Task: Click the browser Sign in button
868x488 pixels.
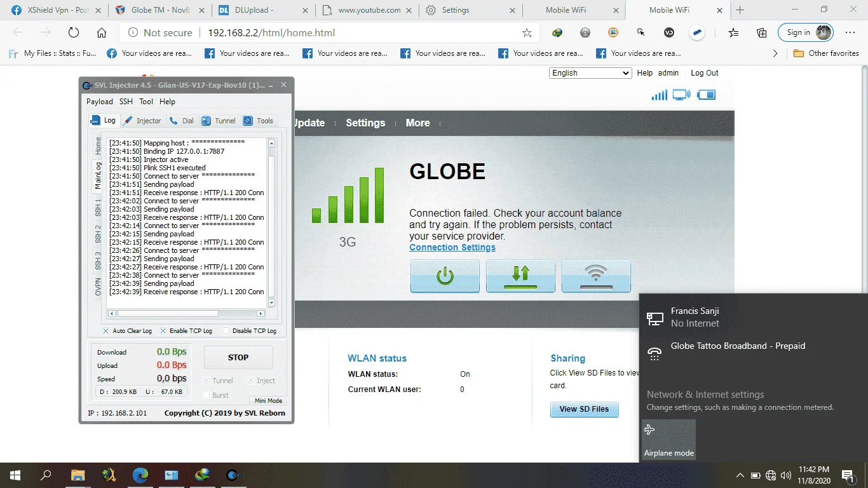Action: (x=806, y=32)
